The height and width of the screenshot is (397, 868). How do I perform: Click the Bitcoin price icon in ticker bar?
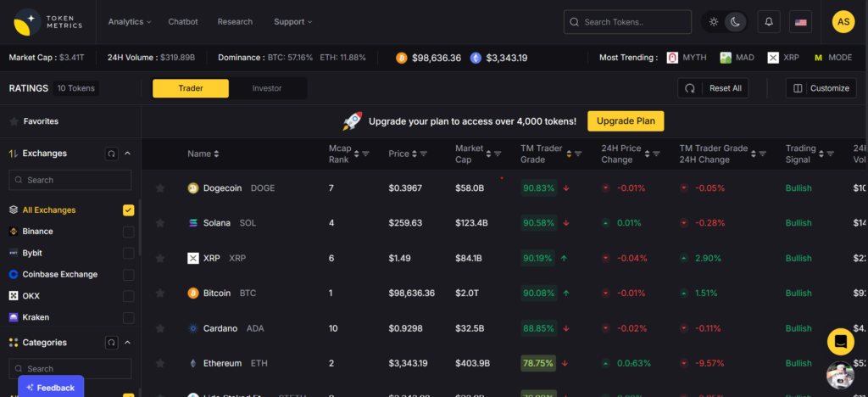point(401,58)
